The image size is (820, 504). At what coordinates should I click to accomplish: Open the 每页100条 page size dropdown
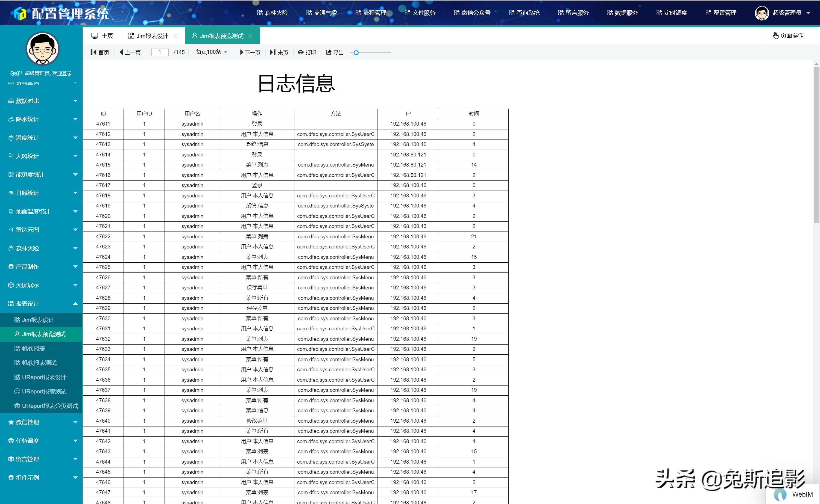click(211, 52)
